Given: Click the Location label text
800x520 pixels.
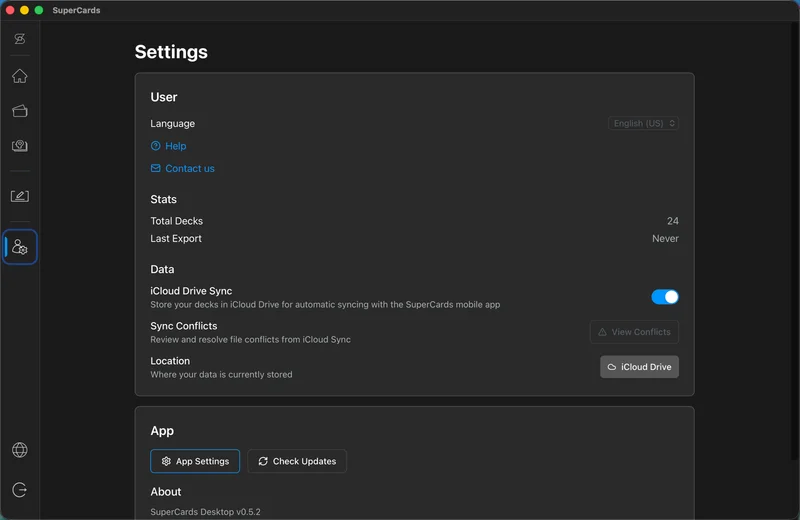Looking at the screenshot, I should pyautogui.click(x=170, y=361).
